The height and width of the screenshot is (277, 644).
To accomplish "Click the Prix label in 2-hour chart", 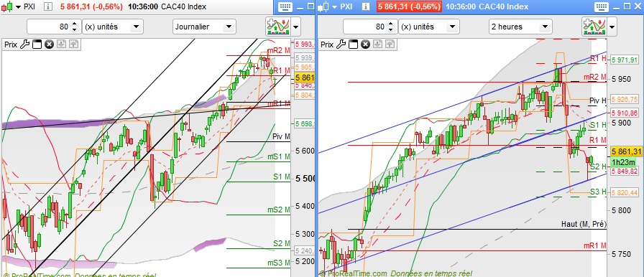I will coord(327,44).
